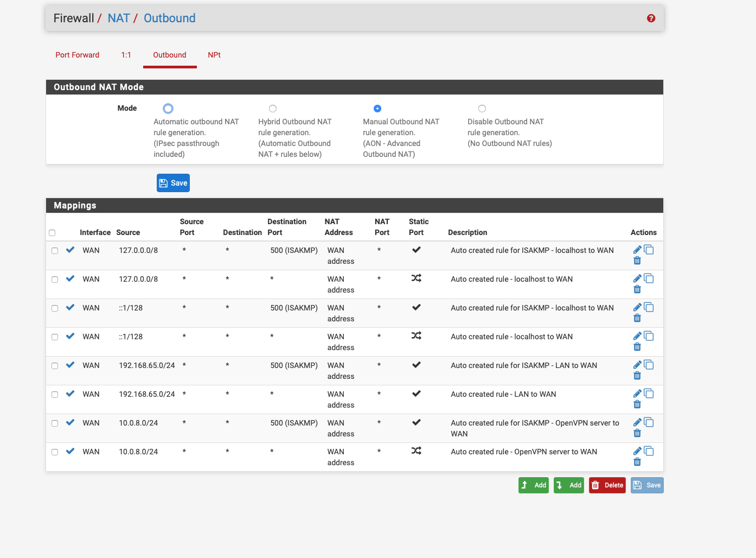Tick checkbox for 127.0.0.0/8 ISAKMP rule
The image size is (756, 558).
coord(55,251)
